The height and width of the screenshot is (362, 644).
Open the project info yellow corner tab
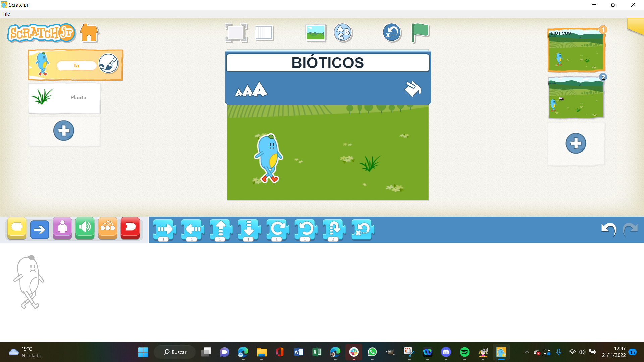(635, 26)
